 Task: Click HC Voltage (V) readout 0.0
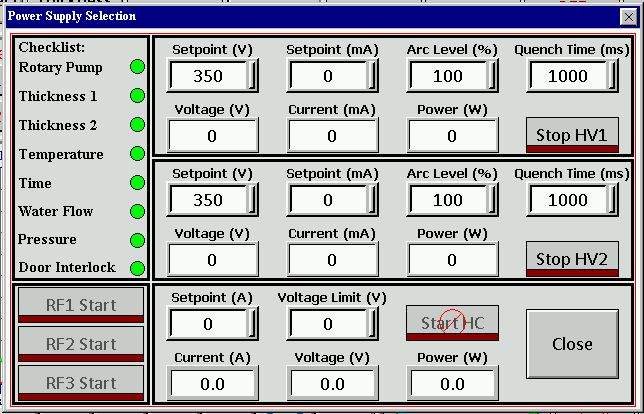point(332,384)
